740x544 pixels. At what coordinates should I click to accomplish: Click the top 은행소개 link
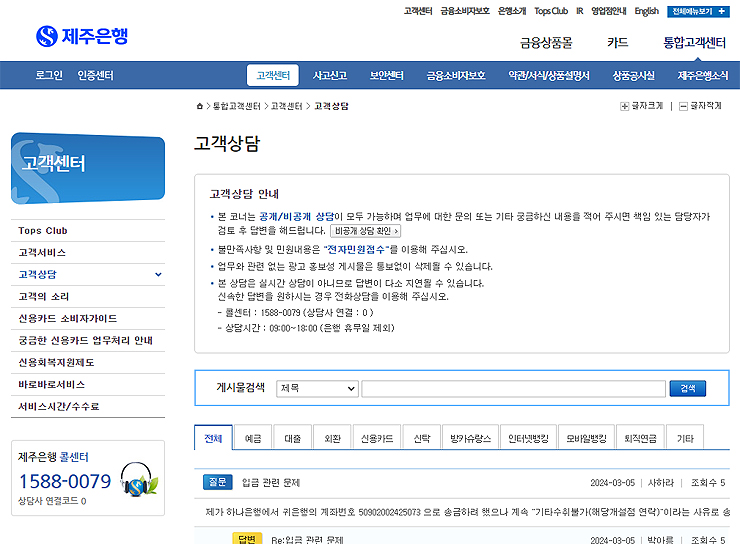pyautogui.click(x=512, y=11)
